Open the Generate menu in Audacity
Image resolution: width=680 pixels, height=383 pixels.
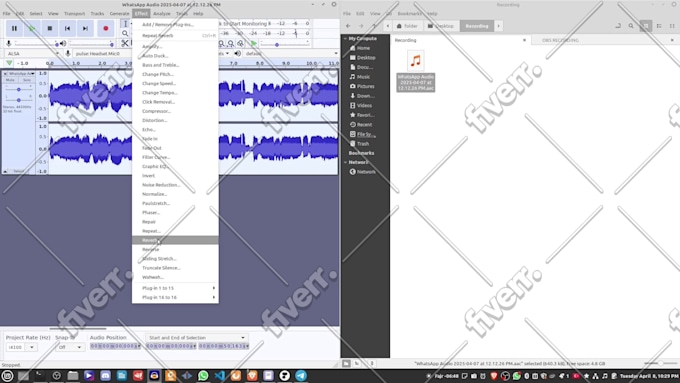(119, 13)
